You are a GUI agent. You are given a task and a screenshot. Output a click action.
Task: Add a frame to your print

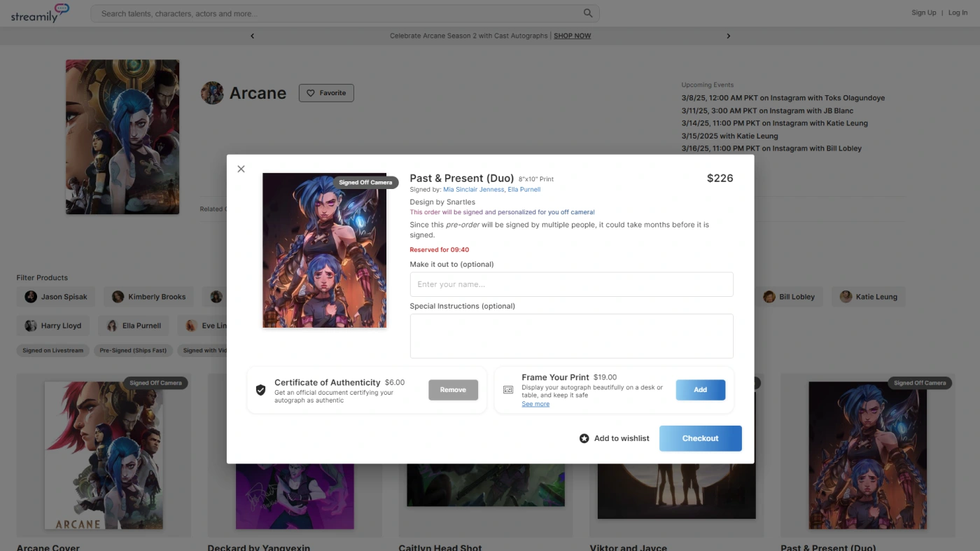click(700, 390)
